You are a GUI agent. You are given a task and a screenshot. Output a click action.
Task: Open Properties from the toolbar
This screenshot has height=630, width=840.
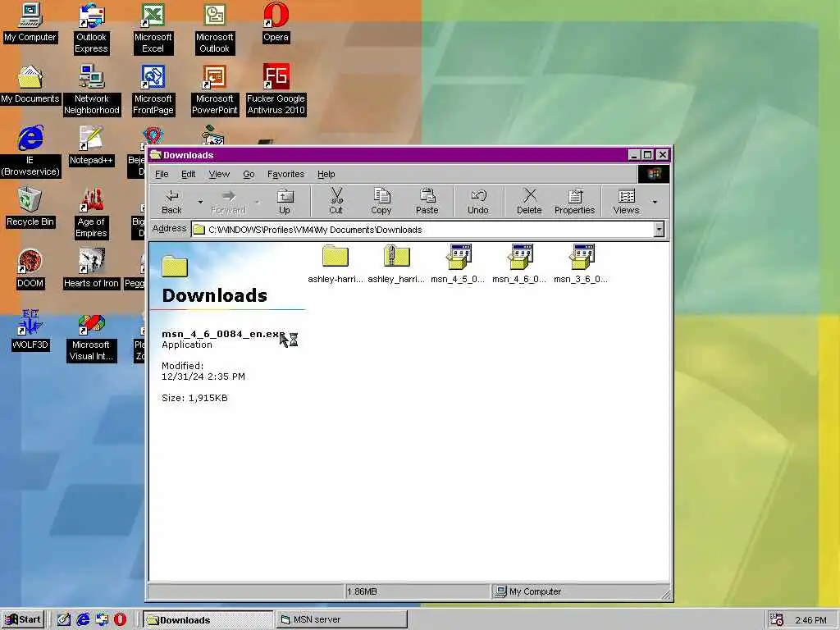575,202
